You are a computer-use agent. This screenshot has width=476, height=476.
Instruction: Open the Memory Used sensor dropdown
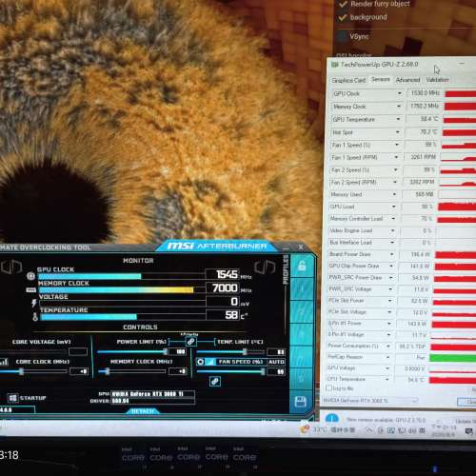point(394,194)
